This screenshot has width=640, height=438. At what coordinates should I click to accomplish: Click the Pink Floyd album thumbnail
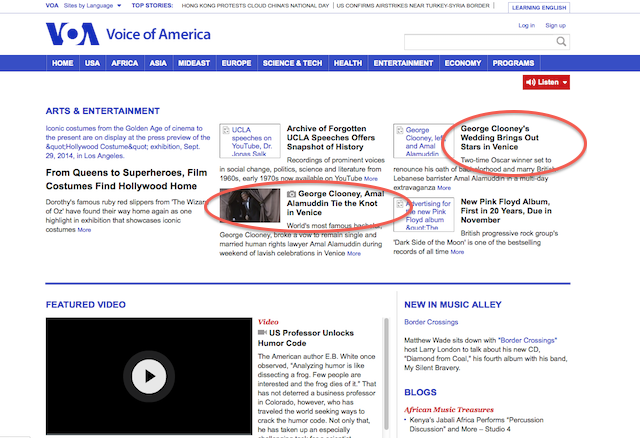point(424,214)
